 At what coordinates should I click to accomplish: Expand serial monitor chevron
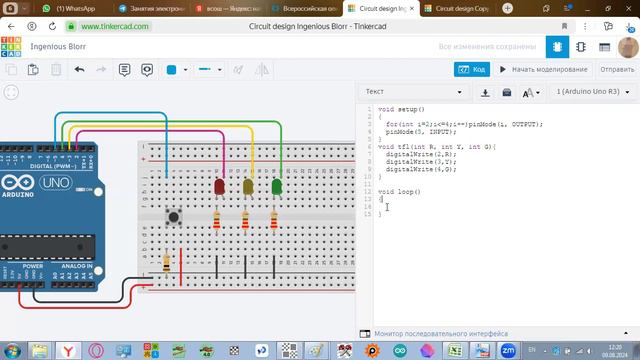626,333
